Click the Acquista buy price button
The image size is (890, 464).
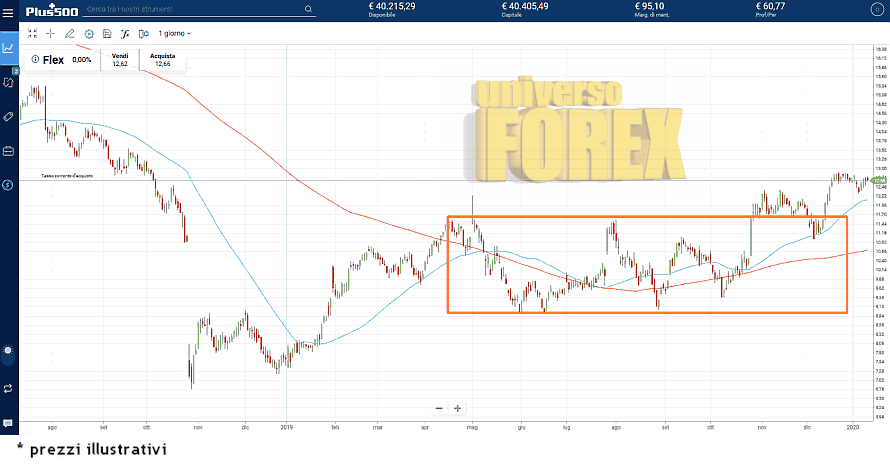[x=162, y=59]
